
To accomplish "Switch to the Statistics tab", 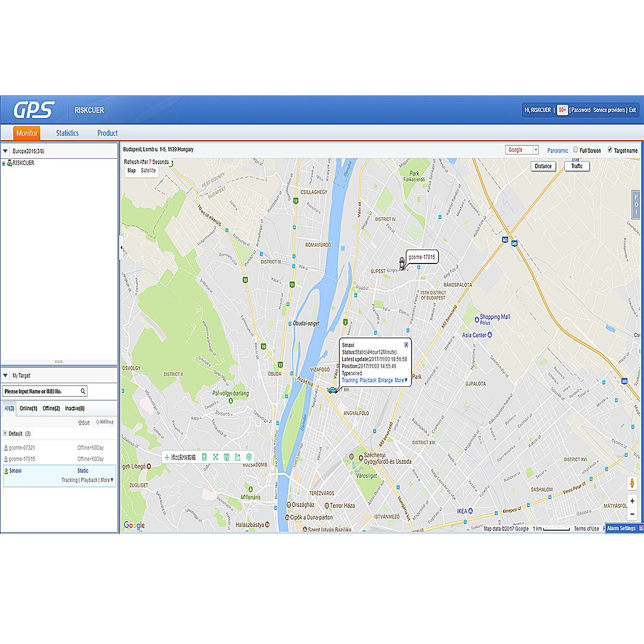I will (68, 133).
